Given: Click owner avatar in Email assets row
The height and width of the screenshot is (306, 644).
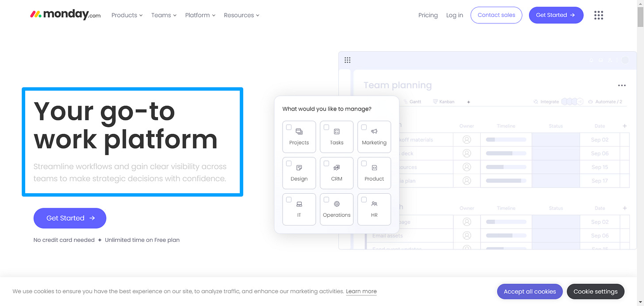Looking at the screenshot, I should (x=467, y=236).
